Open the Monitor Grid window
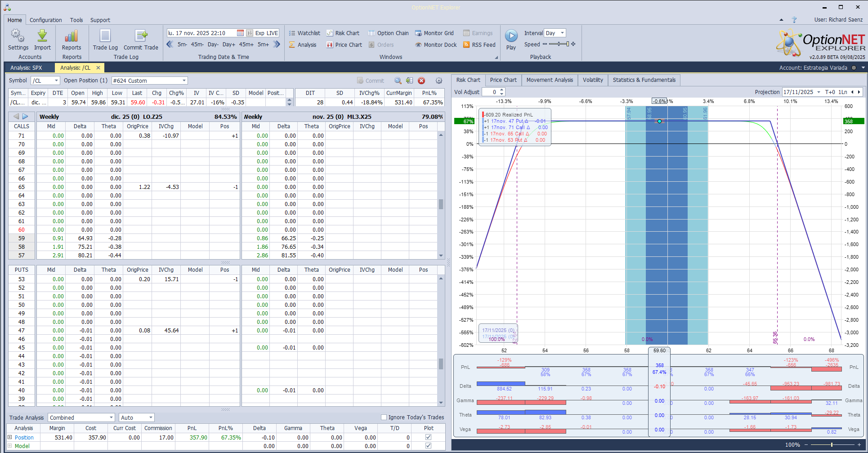Viewport: 868px width, 453px height. tap(434, 33)
